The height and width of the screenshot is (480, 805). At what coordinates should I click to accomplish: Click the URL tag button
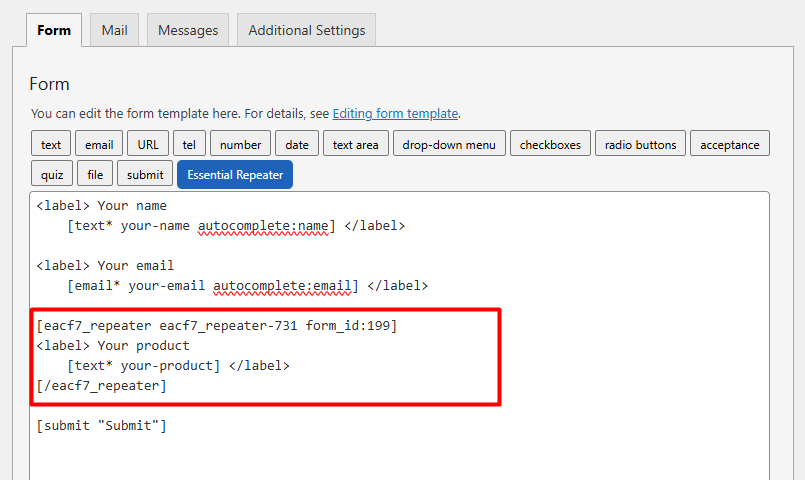click(148, 145)
